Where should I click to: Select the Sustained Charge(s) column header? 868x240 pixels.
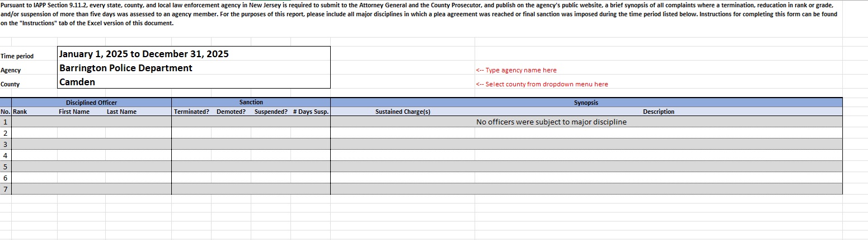tap(402, 112)
